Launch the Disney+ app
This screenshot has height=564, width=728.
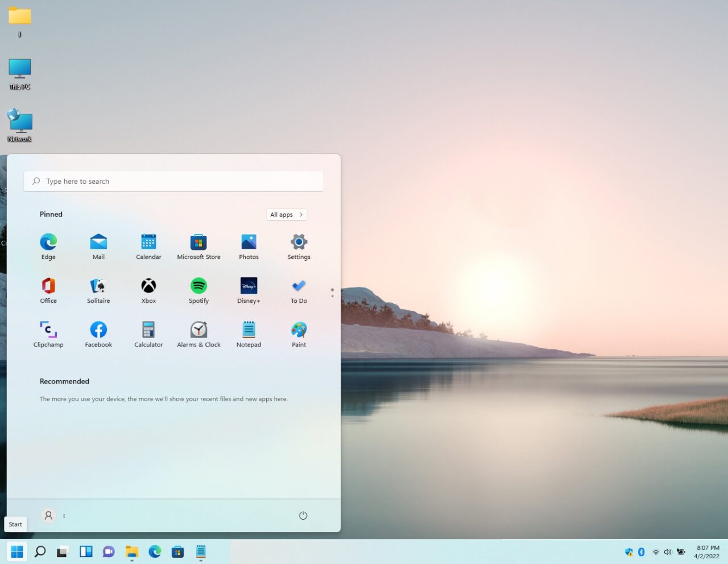pos(249,290)
